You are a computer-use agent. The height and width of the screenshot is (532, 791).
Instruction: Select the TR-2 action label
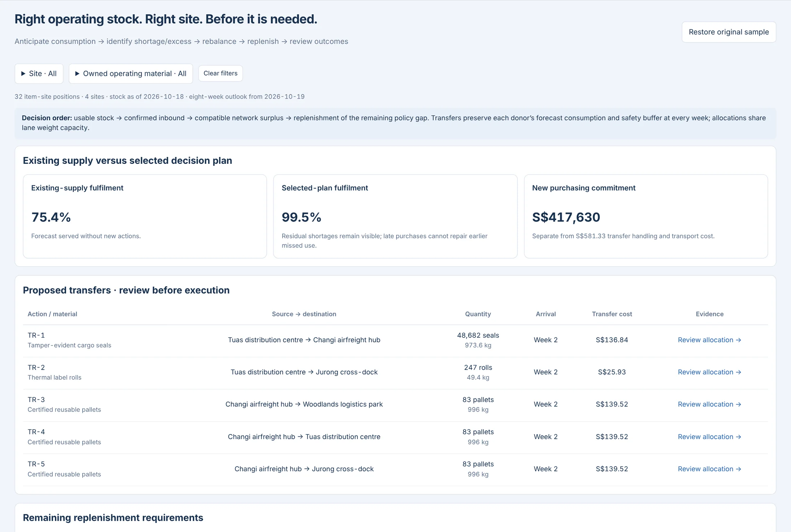36,367
